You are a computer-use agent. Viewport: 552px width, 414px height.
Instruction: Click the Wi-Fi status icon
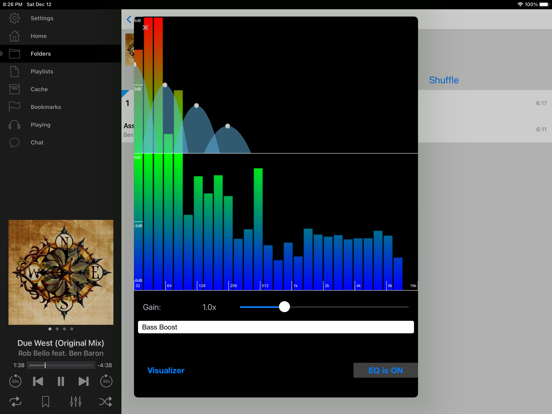coord(520,4)
